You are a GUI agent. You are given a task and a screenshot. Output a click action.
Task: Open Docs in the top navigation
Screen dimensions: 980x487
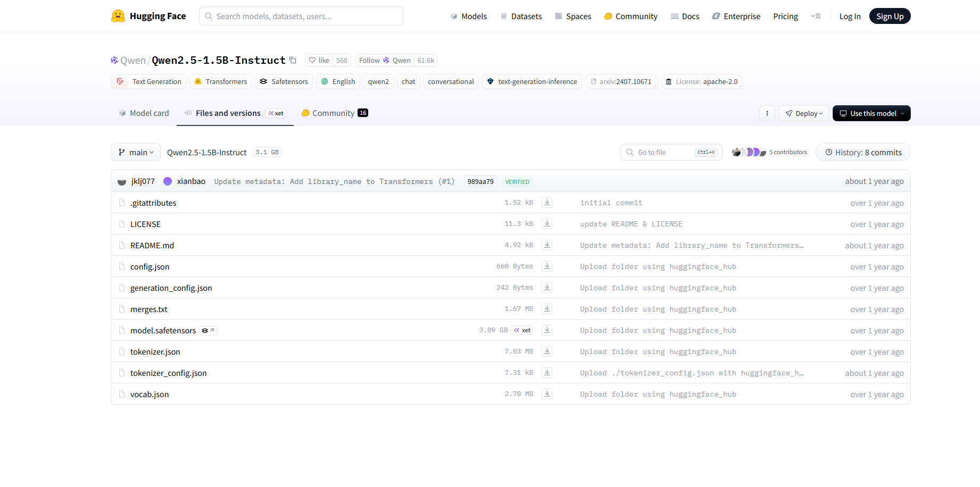(685, 16)
